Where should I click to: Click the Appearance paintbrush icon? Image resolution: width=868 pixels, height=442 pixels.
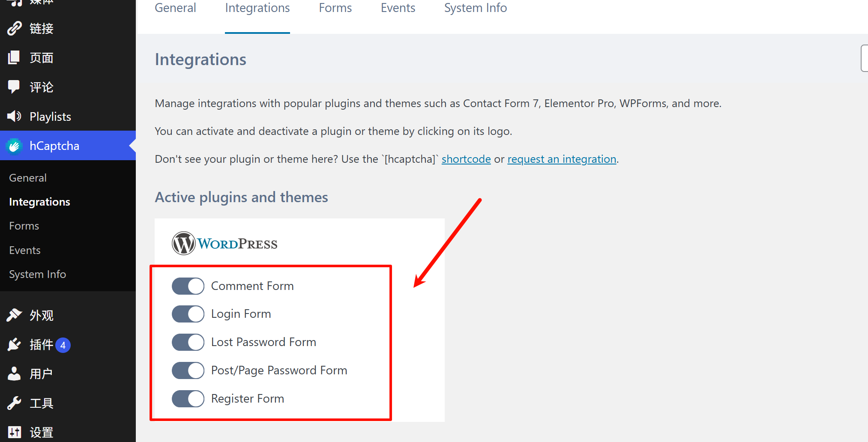pyautogui.click(x=14, y=315)
